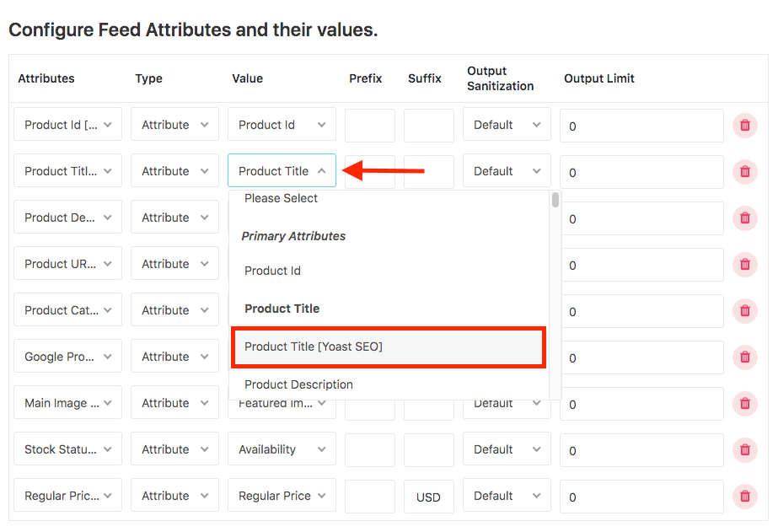Open Type dropdown in Product Title row
This screenshot has width=778, height=532.
tap(174, 170)
